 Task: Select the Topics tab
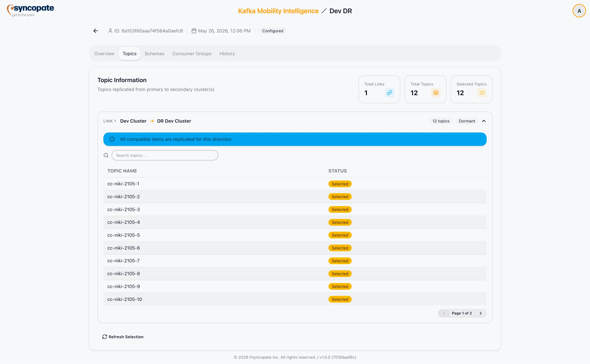129,53
